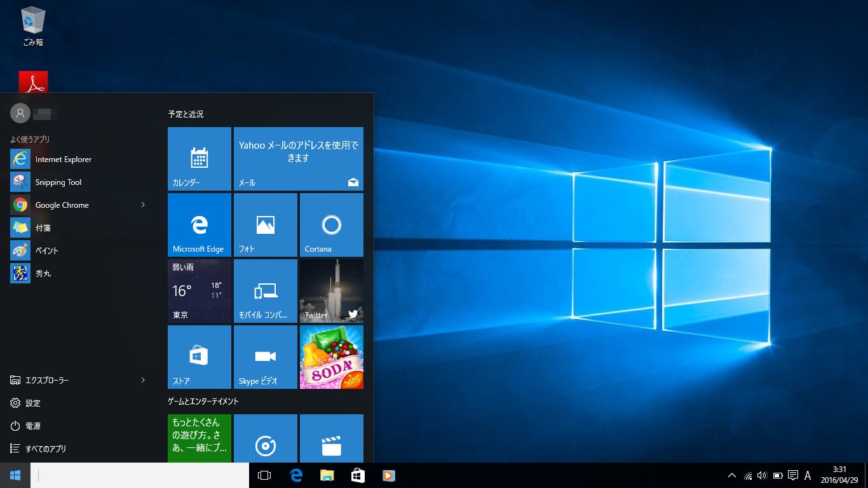Open network Wi-Fi tray icon
868x488 pixels.
[748, 475]
